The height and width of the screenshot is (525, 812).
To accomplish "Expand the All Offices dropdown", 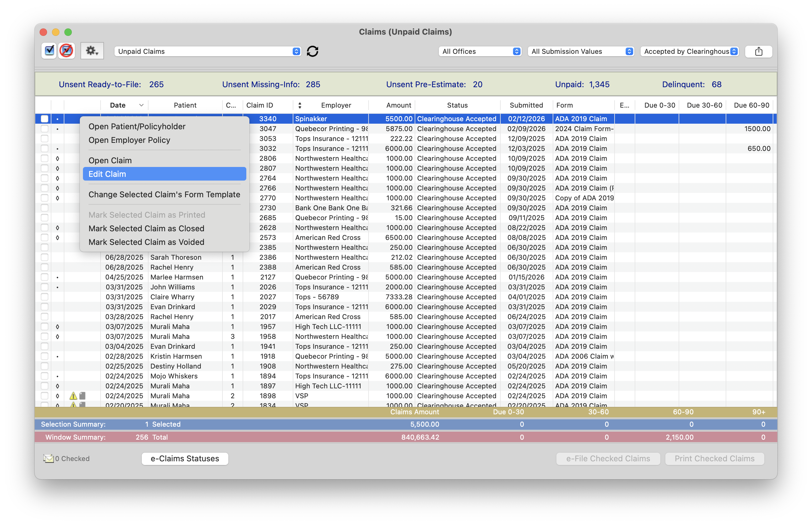I will click(x=480, y=51).
